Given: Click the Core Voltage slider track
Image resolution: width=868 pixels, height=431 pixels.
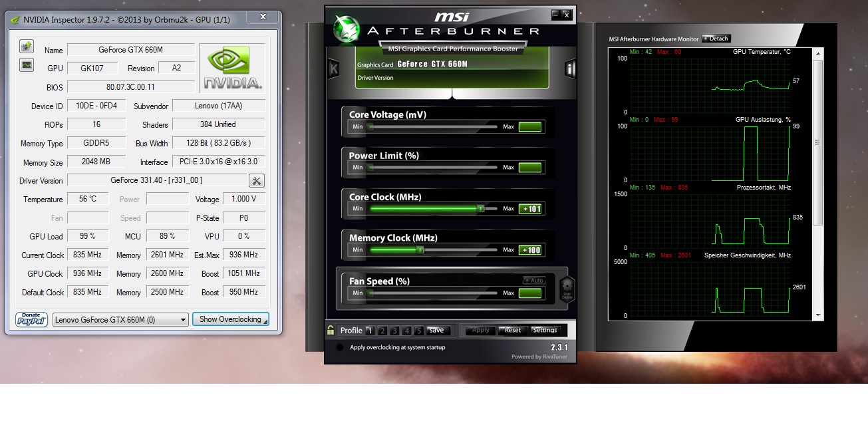Looking at the screenshot, I should [x=433, y=126].
